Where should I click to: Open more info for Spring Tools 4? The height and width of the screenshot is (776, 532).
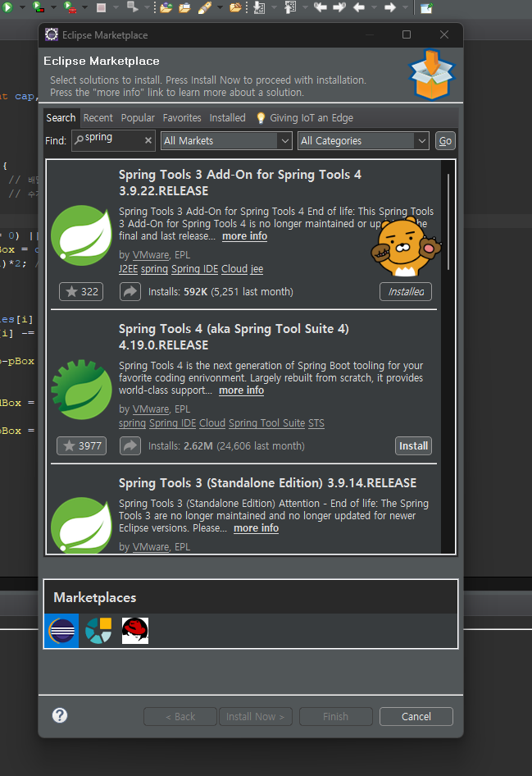point(241,390)
